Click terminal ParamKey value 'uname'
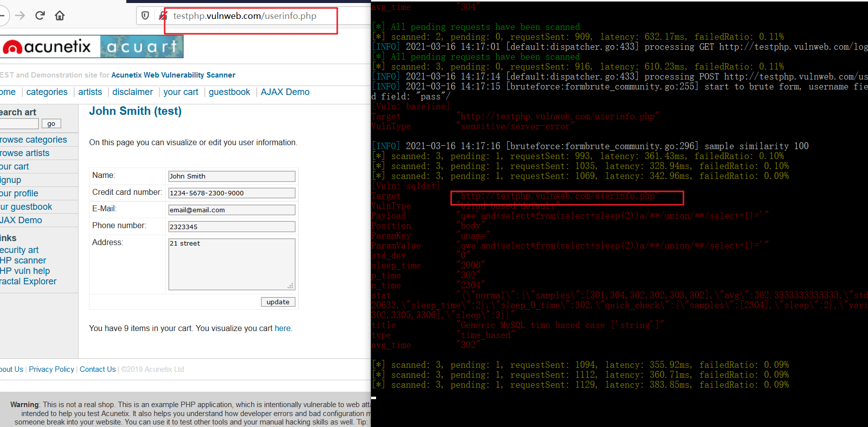This screenshot has width=868, height=427. 473,236
